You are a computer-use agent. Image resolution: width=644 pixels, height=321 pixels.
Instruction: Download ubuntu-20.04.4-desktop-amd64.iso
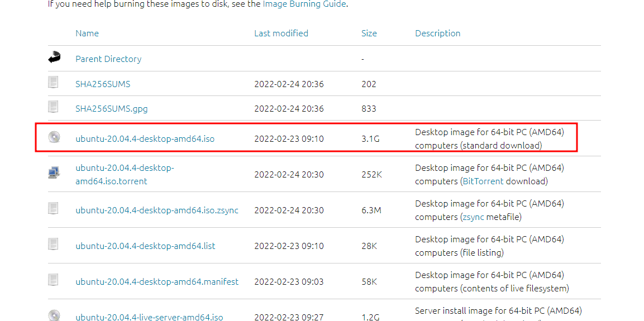(x=145, y=139)
